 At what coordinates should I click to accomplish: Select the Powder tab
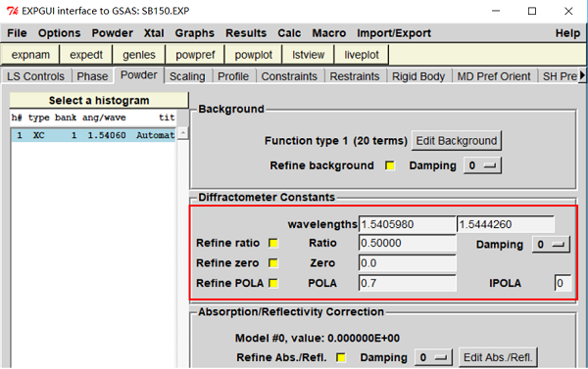coord(139,75)
